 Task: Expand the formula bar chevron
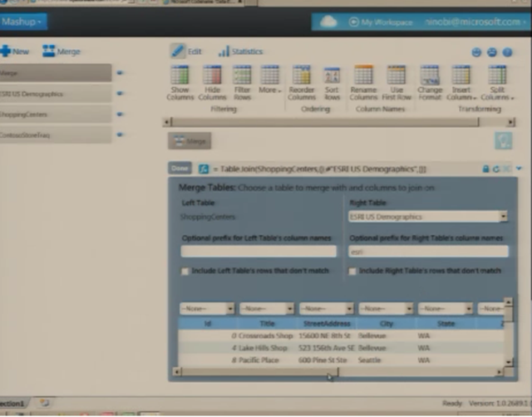(519, 168)
